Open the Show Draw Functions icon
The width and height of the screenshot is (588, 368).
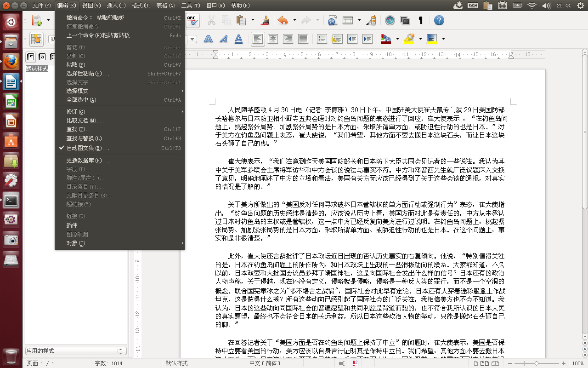[371, 20]
